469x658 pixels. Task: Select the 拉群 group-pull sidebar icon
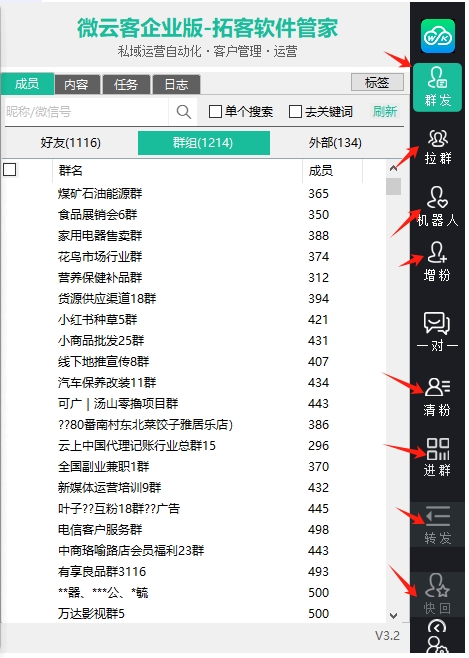438,146
